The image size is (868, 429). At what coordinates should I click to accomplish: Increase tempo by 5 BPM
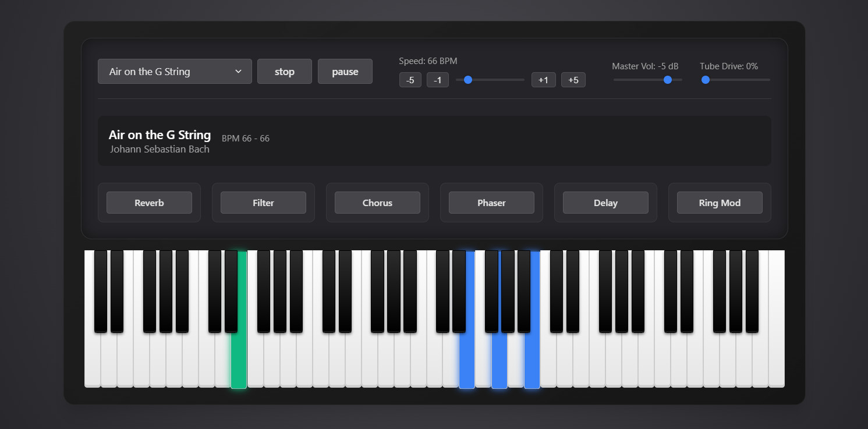573,80
